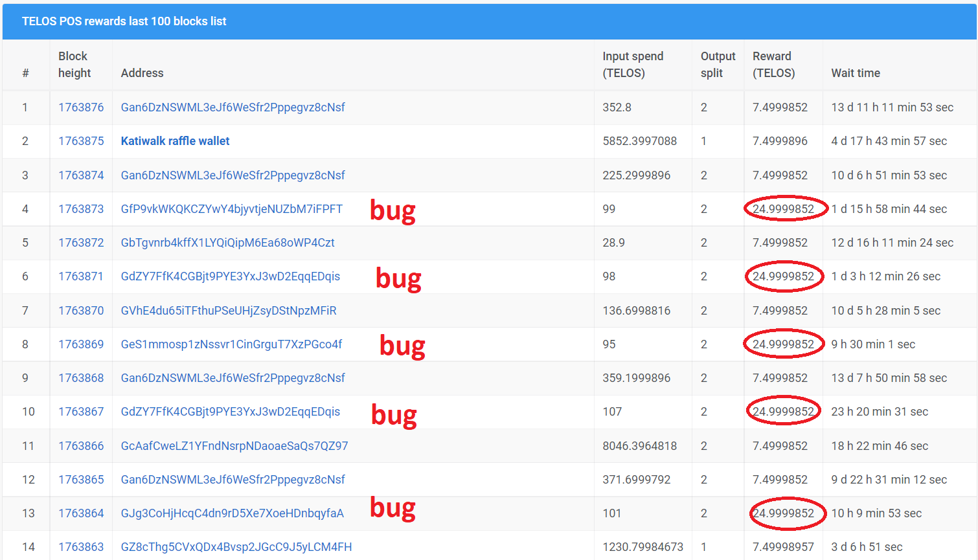Select input spend value 1230.79984673
The height and width of the screenshot is (560, 978).
(x=643, y=547)
